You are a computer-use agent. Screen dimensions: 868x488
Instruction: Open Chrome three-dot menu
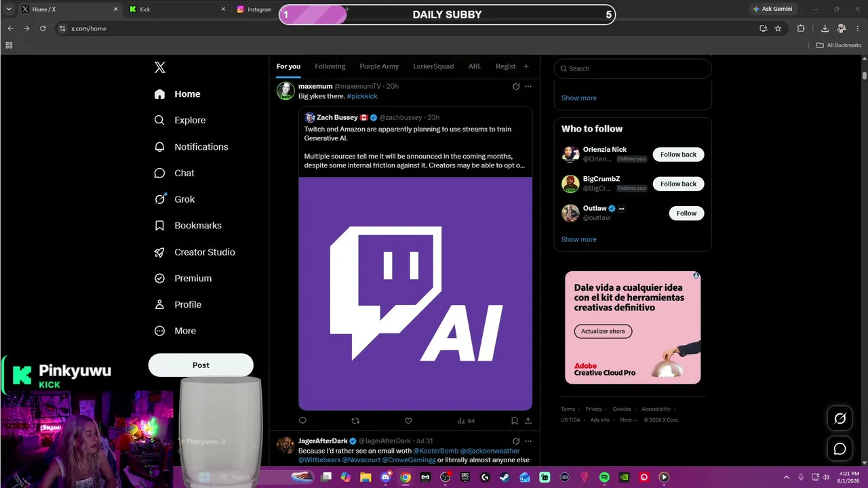pos(857,28)
